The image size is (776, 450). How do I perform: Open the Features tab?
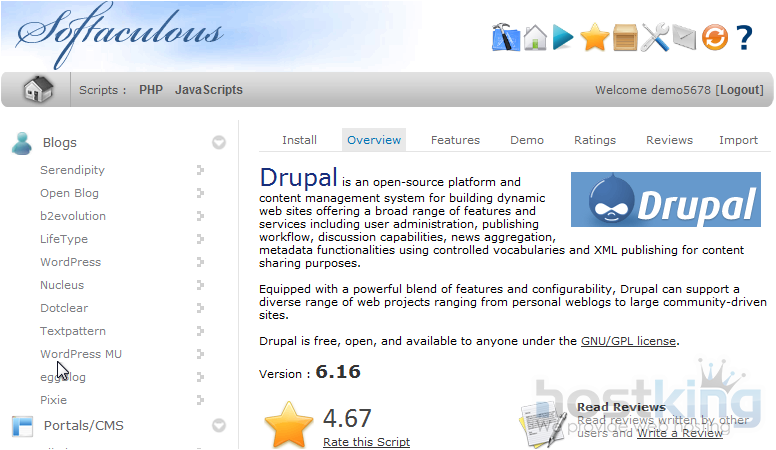point(455,140)
